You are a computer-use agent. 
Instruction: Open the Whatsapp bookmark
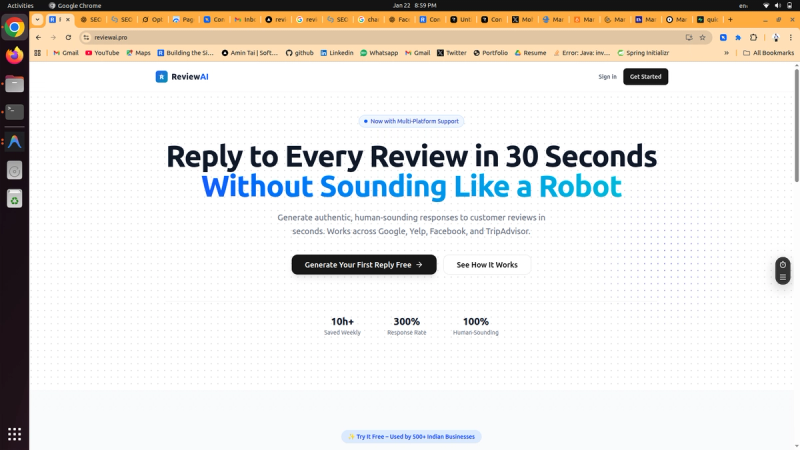(379, 53)
